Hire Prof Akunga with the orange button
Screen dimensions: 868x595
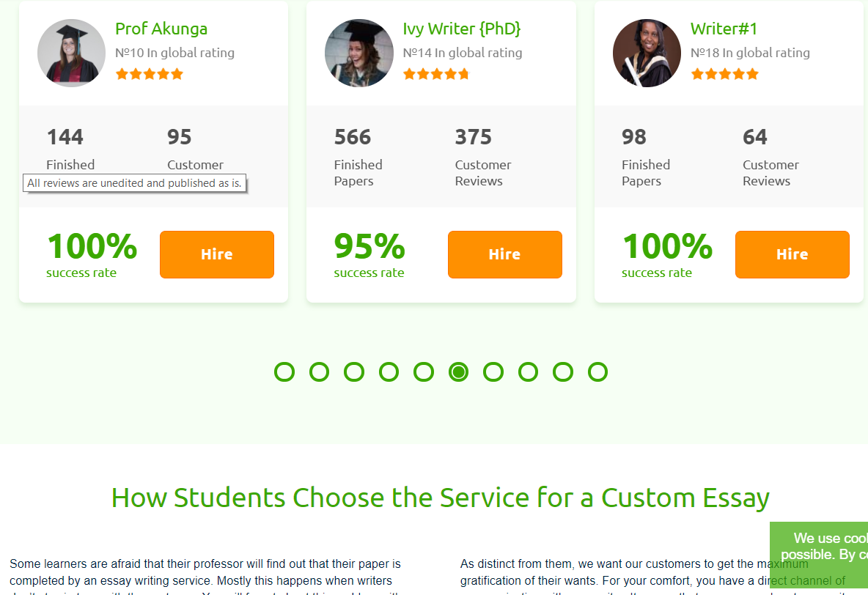(217, 254)
